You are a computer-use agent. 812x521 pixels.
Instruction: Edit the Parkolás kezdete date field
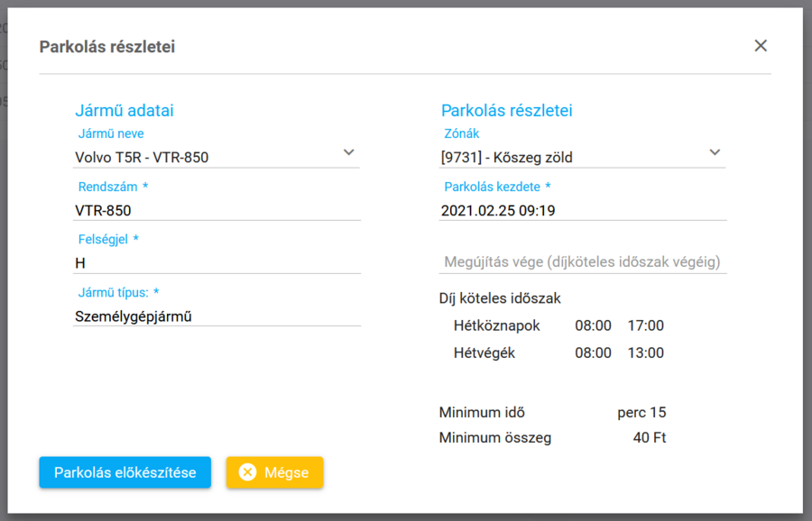tap(582, 210)
